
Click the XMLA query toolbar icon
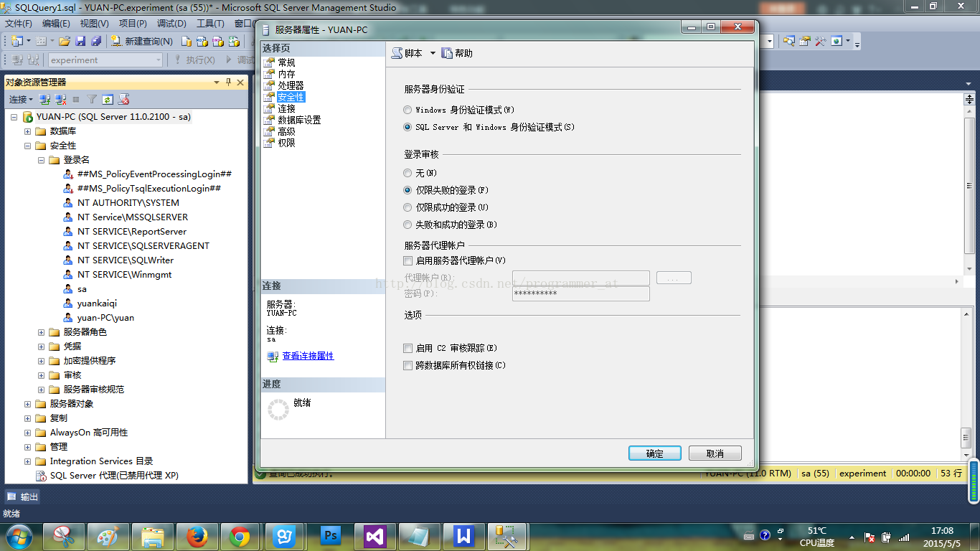(232, 42)
